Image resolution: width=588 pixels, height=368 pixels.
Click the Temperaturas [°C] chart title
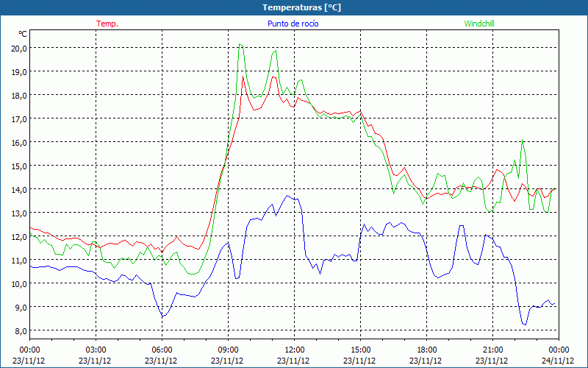pos(302,7)
